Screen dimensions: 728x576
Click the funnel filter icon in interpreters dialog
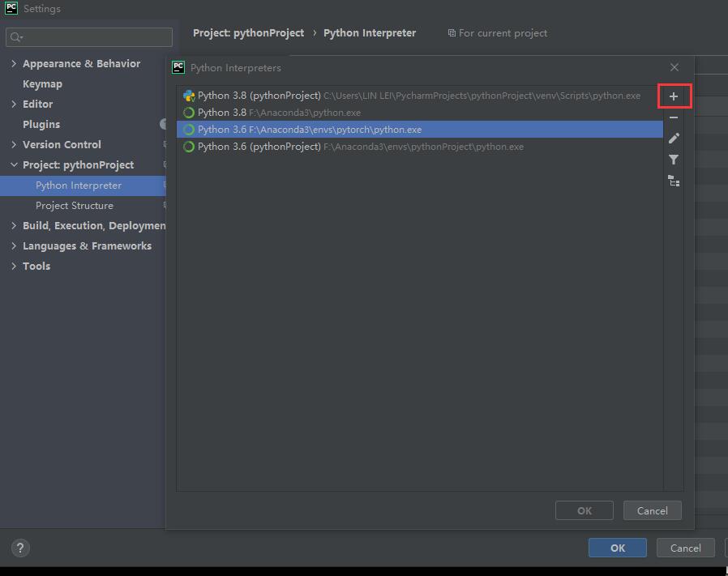(x=674, y=159)
